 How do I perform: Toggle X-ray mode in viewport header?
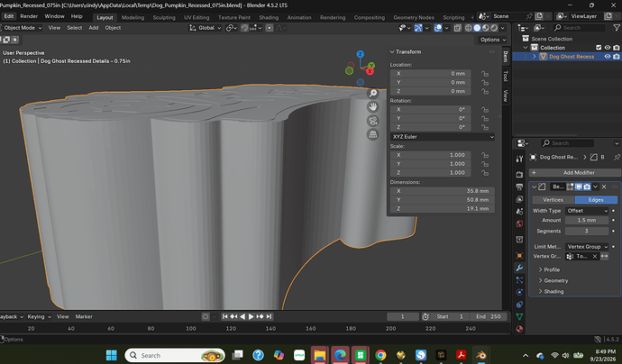457,28
